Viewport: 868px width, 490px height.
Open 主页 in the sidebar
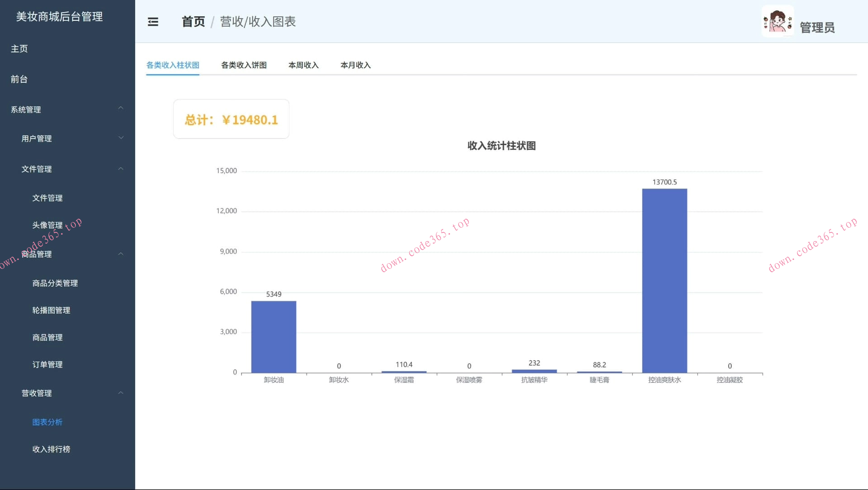pyautogui.click(x=19, y=49)
